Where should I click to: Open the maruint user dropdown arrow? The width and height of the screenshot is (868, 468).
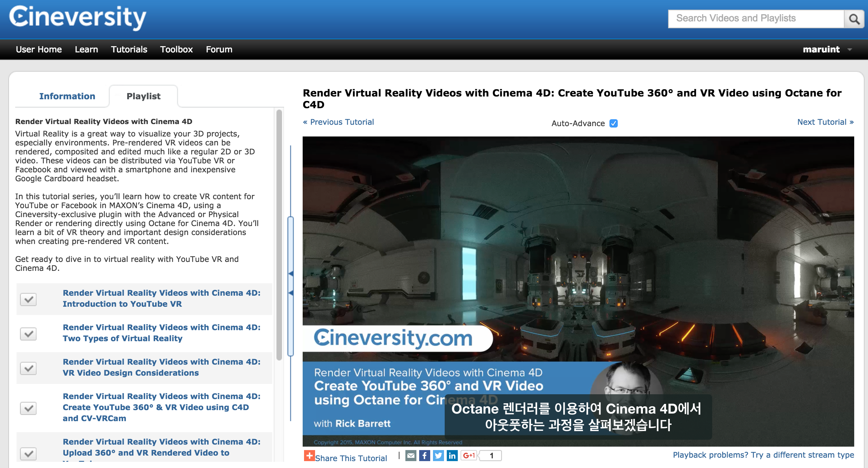pyautogui.click(x=850, y=50)
